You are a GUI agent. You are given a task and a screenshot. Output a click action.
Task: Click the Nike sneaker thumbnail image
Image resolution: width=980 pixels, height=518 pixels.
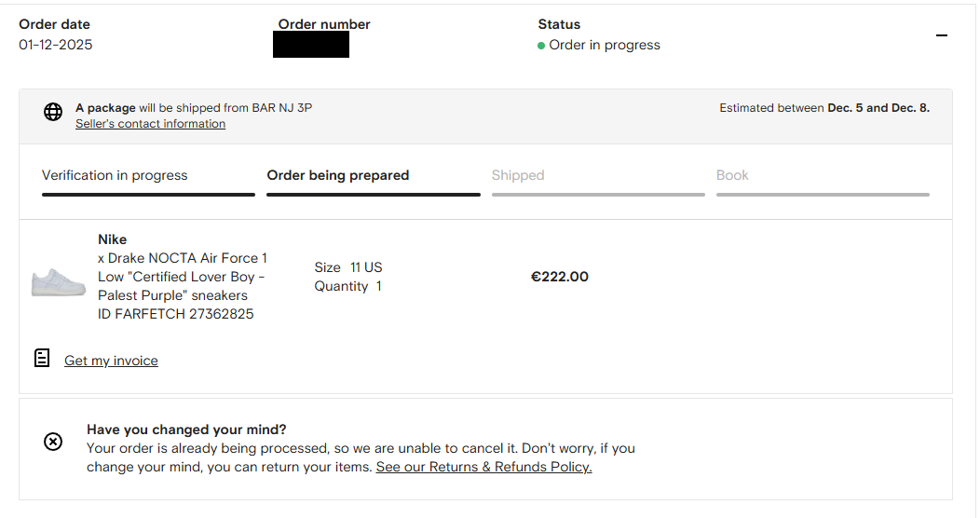pos(58,281)
